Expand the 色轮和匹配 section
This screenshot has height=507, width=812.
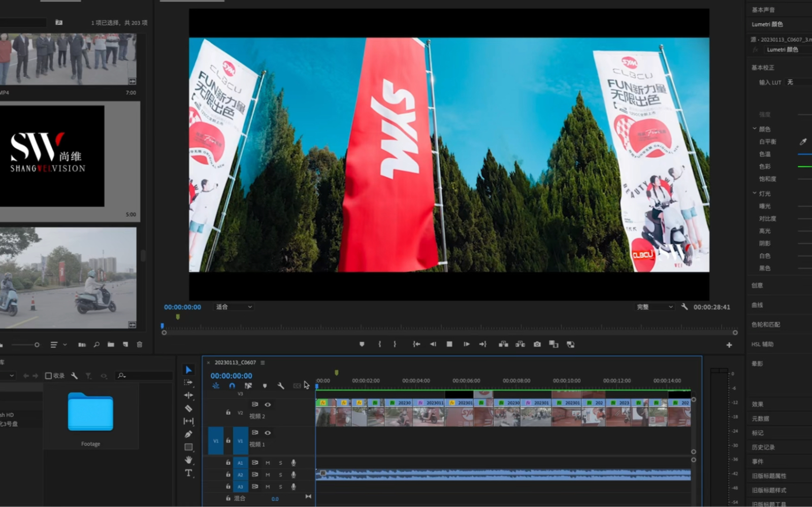pyautogui.click(x=766, y=324)
